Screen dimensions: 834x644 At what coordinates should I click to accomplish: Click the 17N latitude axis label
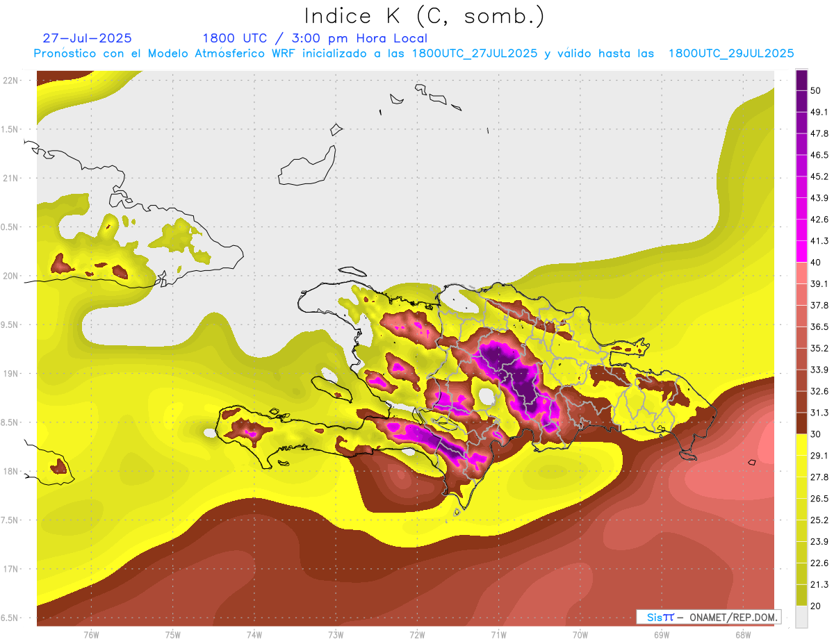tap(12, 569)
